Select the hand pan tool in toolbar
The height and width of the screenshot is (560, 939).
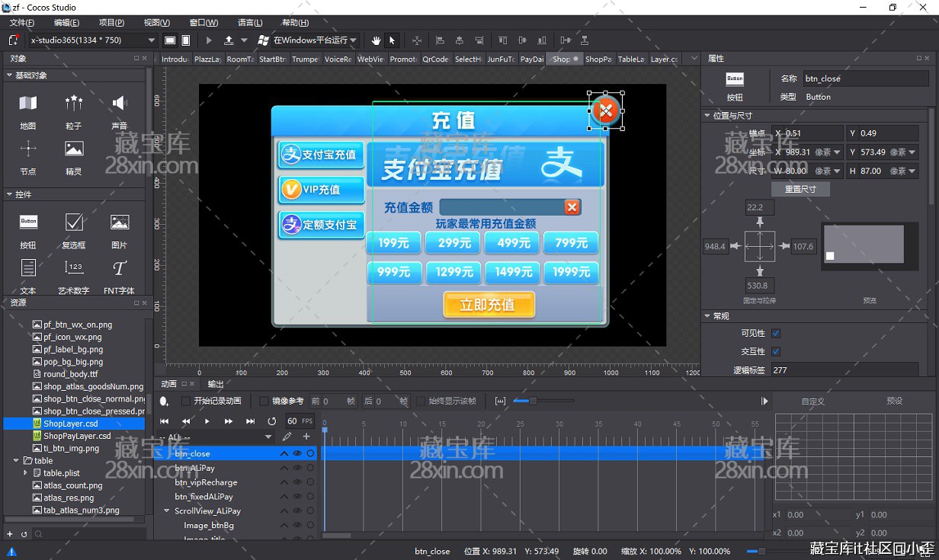pyautogui.click(x=376, y=40)
